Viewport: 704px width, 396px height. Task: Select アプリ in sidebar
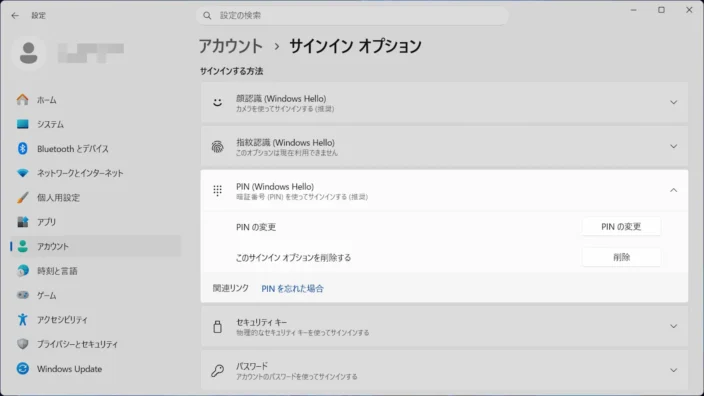coord(96,222)
